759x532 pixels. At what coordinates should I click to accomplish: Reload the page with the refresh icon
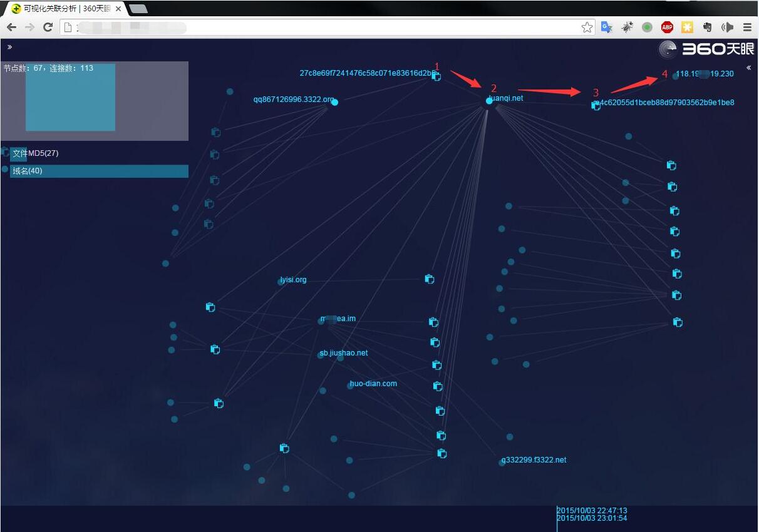coord(48,27)
